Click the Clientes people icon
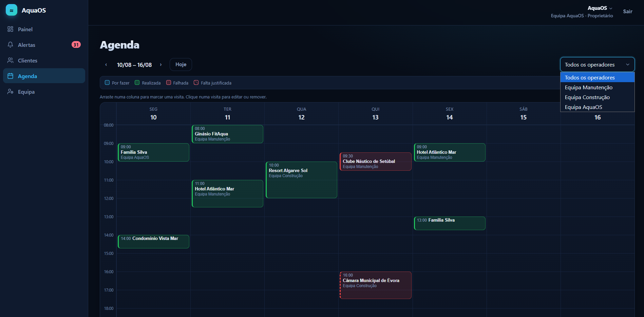Viewport: 644px width, 317px height. (11, 60)
